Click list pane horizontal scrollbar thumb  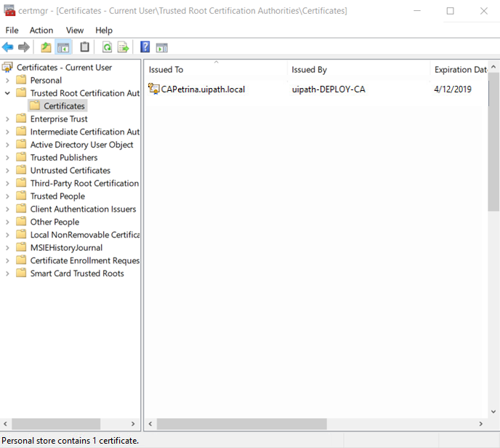242,424
